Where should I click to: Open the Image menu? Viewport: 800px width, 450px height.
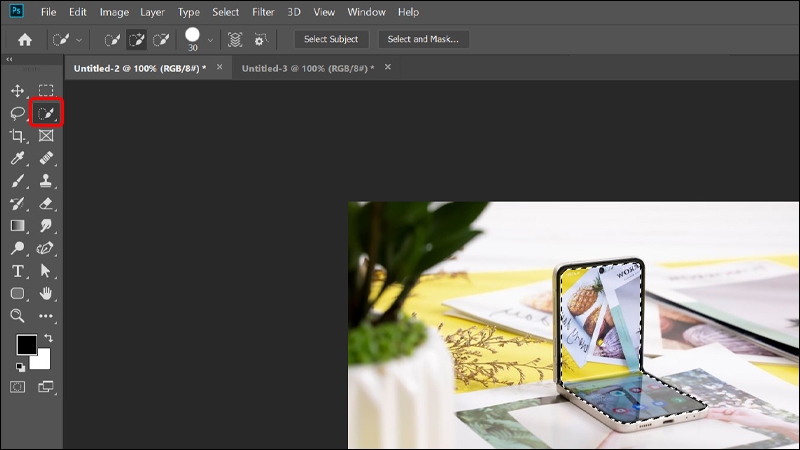pos(114,12)
